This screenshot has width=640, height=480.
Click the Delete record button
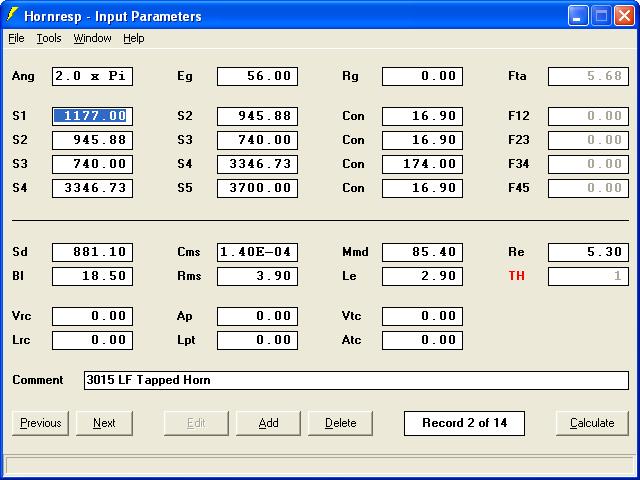tap(340, 423)
